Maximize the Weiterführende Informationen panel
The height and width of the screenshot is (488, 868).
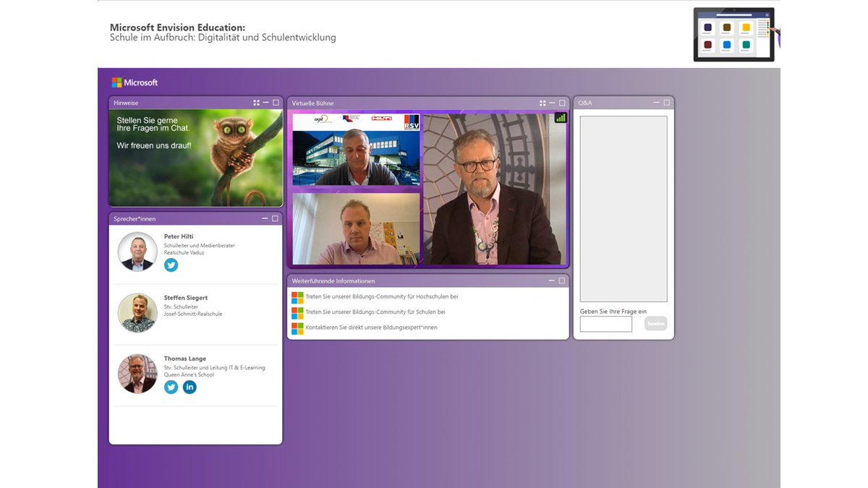click(562, 281)
